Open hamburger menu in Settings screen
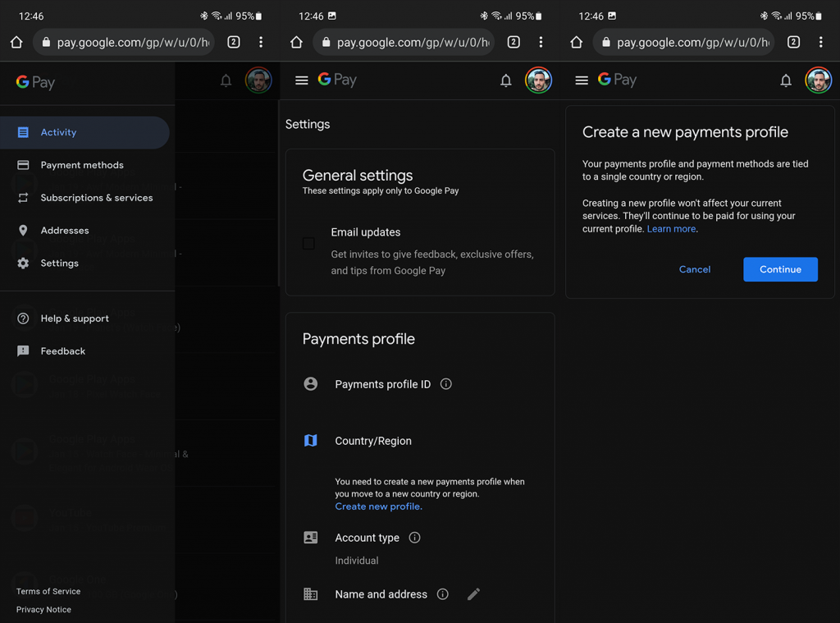The width and height of the screenshot is (840, 623). coord(302,80)
